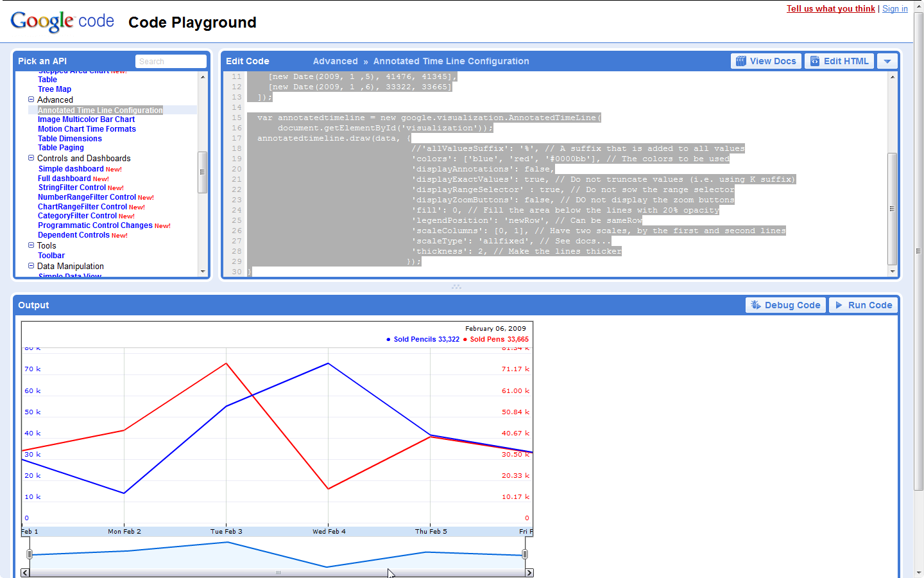This screenshot has height=578, width=924.
Task: Click the chart timeline horizontal scrollbar
Action: pos(277,573)
